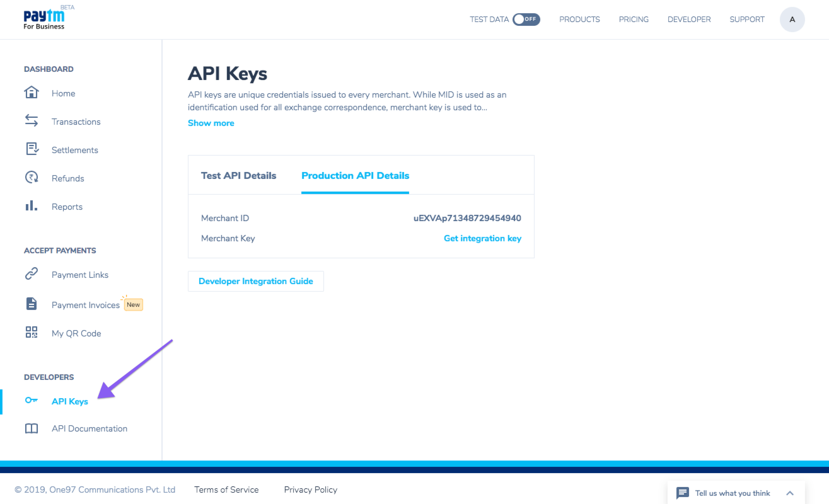Image resolution: width=829 pixels, height=504 pixels.
Task: Click Show more under description
Action: pyautogui.click(x=211, y=123)
